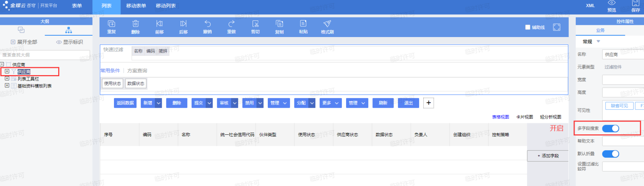
Task: Select the 格式刷 format painter icon
Action: point(327,24)
